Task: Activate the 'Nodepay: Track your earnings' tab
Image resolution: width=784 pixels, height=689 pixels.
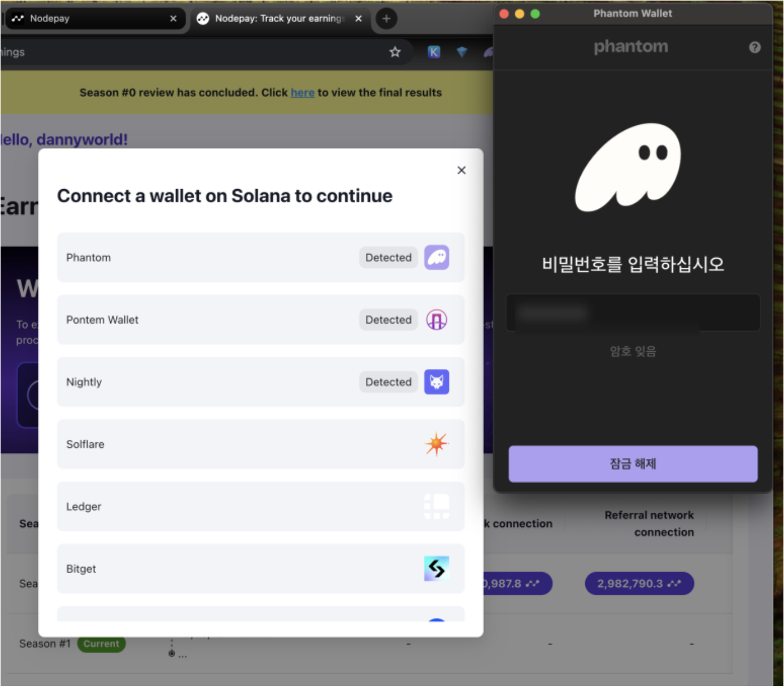Action: tap(280, 19)
